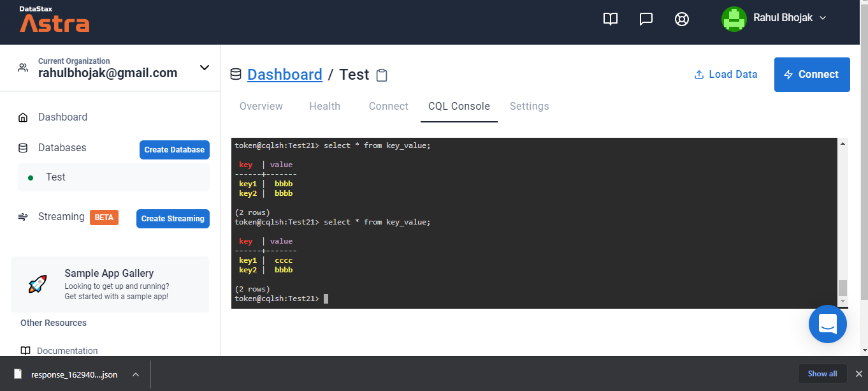
Task: Switch to the Overview tab
Action: pos(261,106)
